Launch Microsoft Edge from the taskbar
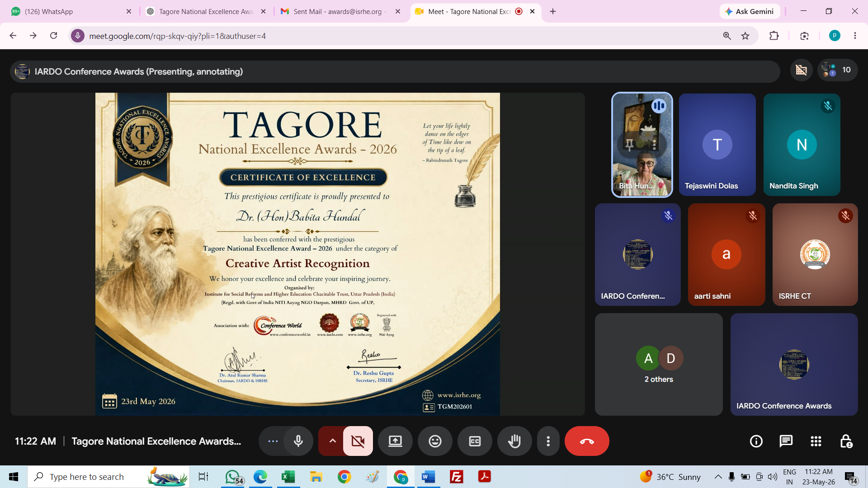This screenshot has width=868, height=488. tap(260, 477)
